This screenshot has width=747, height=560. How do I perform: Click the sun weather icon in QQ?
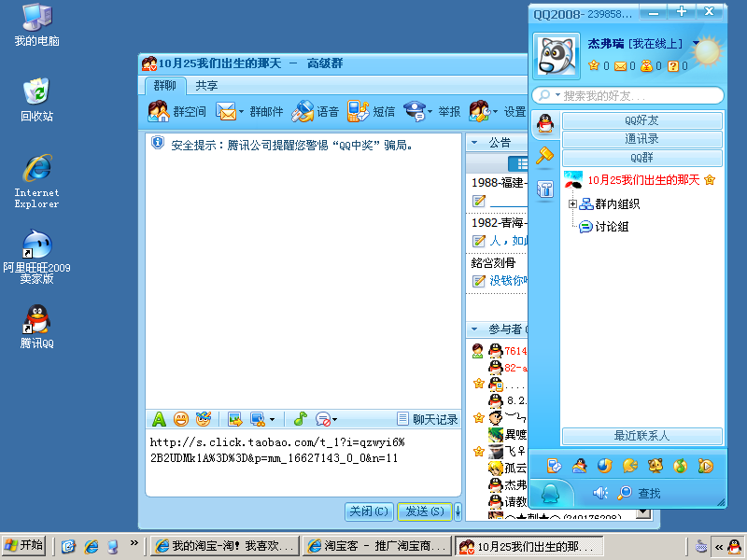click(x=708, y=51)
